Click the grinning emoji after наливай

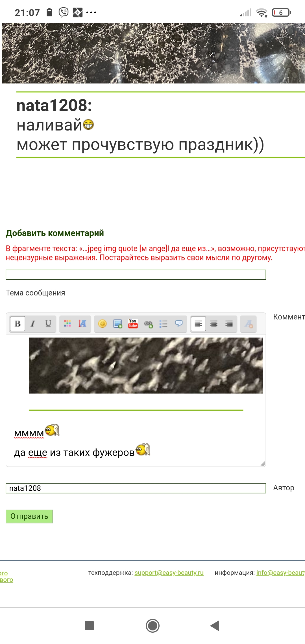point(88,125)
